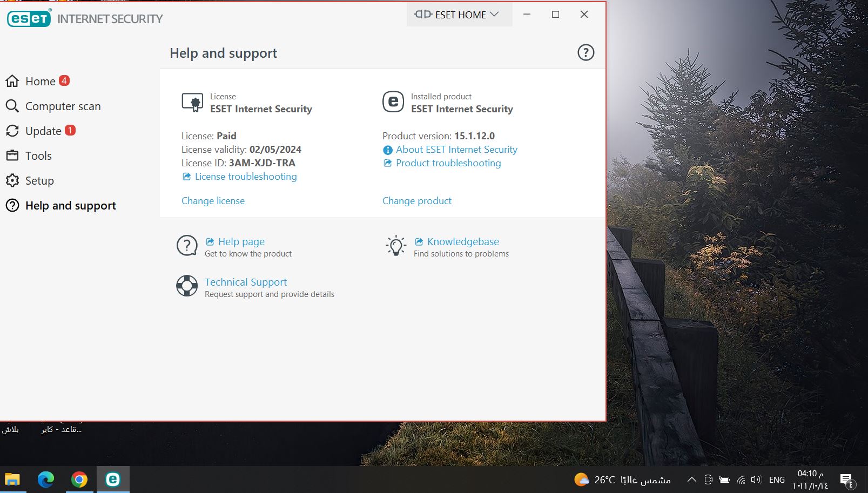
Task: Click the ESET logo in header
Action: pyautogui.click(x=29, y=18)
